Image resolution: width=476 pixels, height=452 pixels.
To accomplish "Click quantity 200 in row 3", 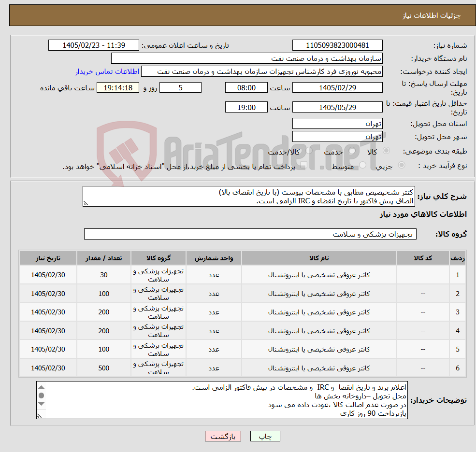I will pyautogui.click(x=104, y=312).
